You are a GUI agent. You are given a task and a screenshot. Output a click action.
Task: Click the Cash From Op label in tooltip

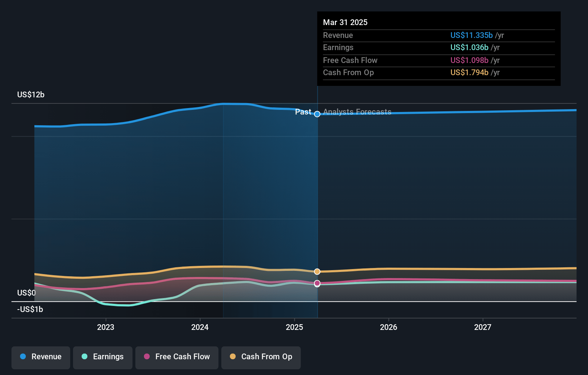348,72
